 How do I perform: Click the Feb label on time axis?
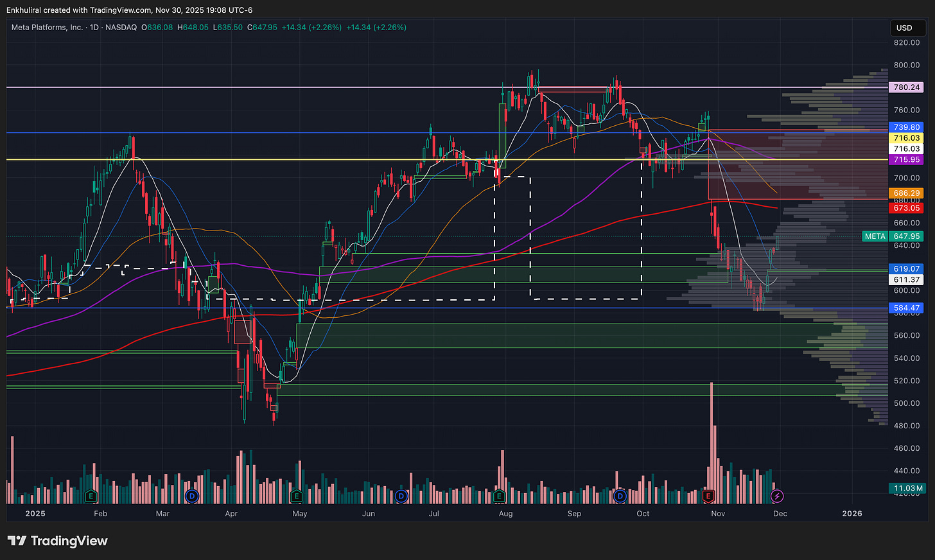(100, 514)
